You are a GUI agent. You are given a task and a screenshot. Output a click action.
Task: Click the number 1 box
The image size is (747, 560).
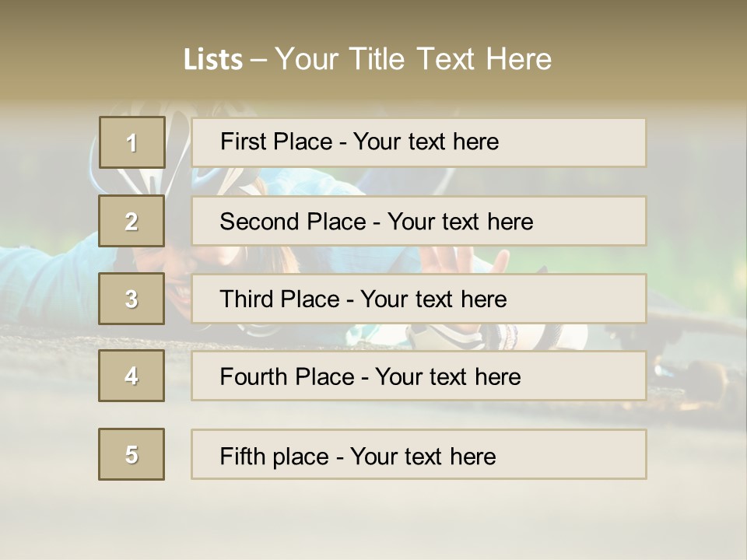coord(132,142)
